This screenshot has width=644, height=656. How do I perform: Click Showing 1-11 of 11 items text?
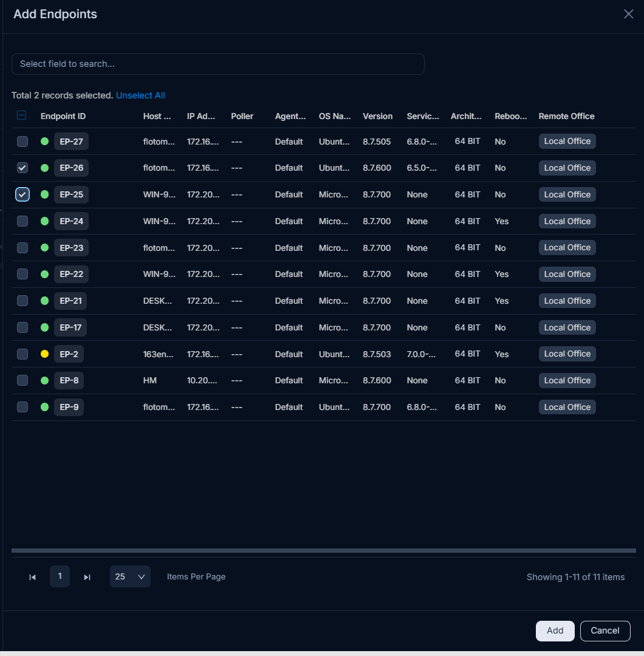(x=575, y=577)
